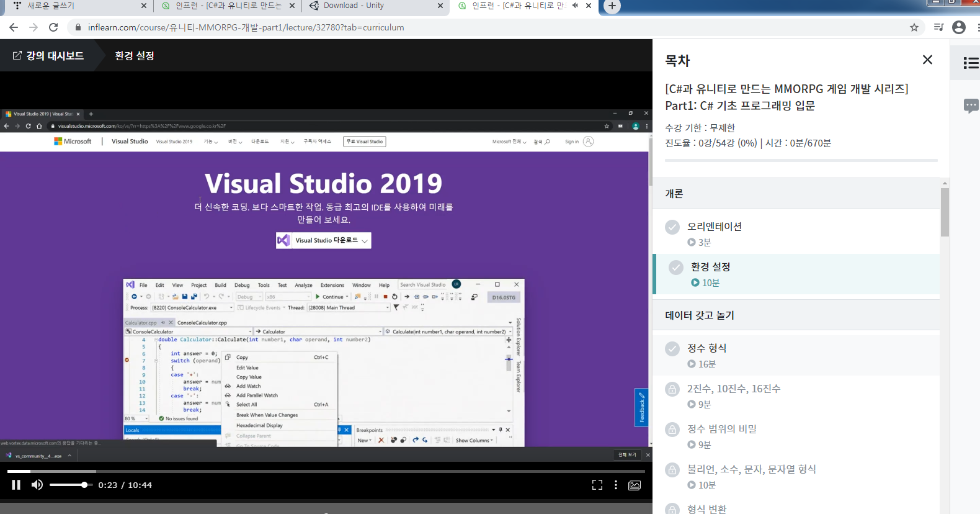This screenshot has height=514, width=980.
Task: Toggle picture-in-picture icon in player
Action: [635, 485]
